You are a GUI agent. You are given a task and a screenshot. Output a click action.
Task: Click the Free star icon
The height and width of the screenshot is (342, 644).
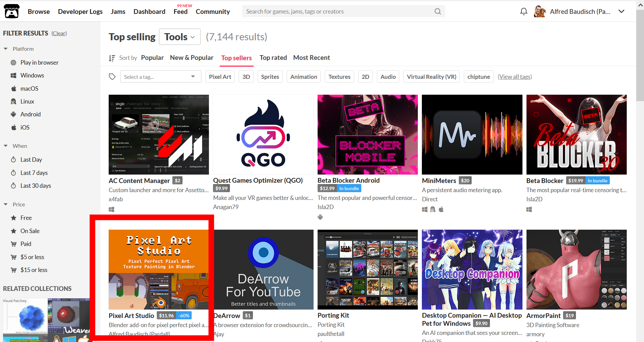click(14, 218)
